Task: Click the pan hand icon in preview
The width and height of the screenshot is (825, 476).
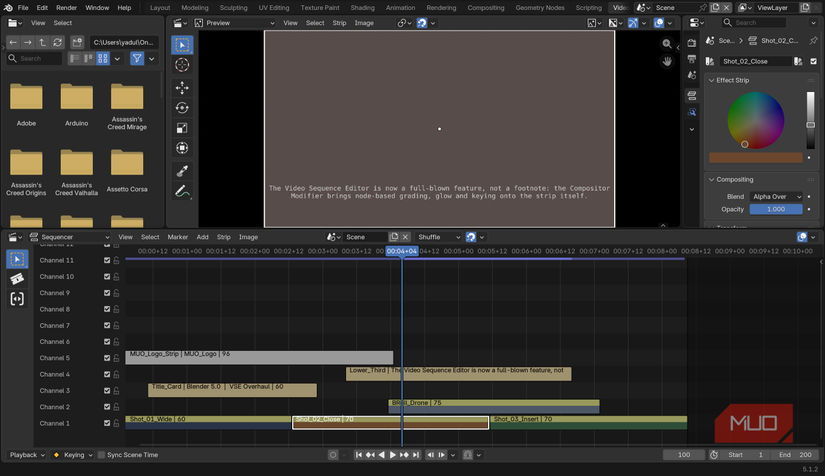Action: pyautogui.click(x=667, y=62)
